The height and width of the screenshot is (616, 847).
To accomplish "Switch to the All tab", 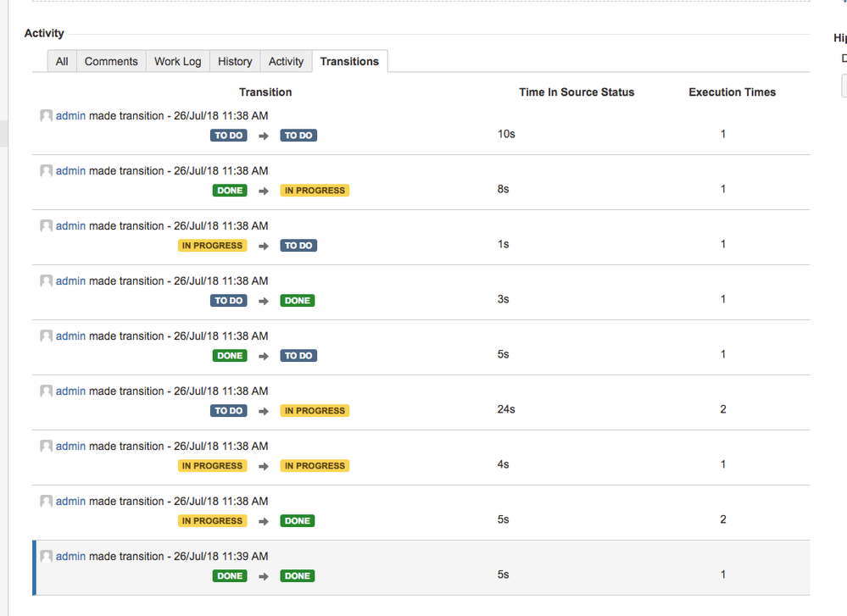I will point(62,62).
